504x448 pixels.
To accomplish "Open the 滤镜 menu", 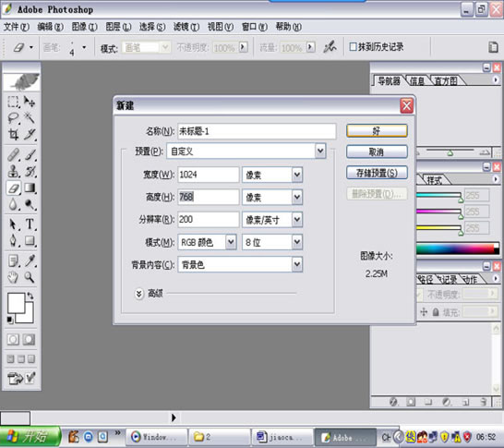I will pos(186,27).
